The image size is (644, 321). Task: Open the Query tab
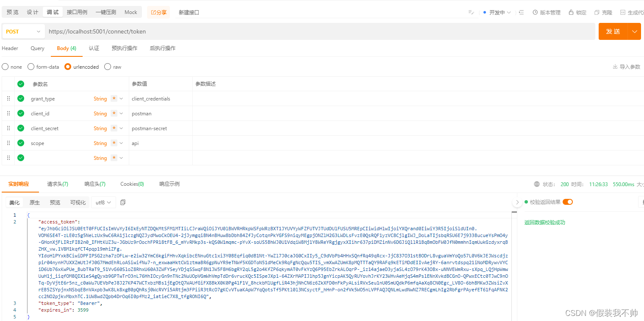pyautogui.click(x=37, y=48)
